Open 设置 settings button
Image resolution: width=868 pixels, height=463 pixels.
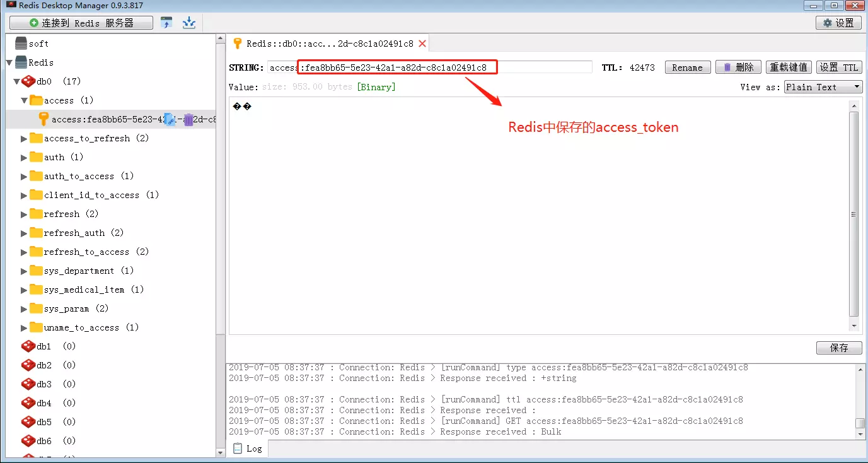(x=838, y=23)
